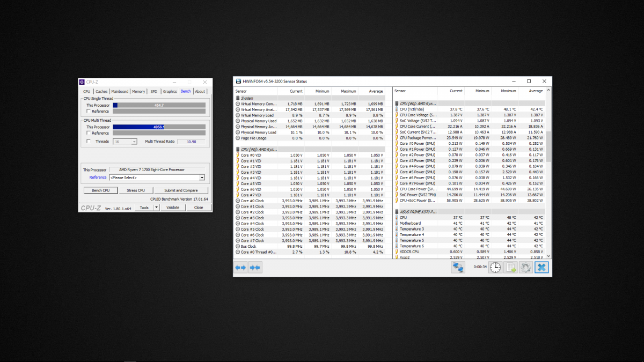Click the ASUS PRIME X370 group chip icon
644x362 pixels.
pos(397,212)
